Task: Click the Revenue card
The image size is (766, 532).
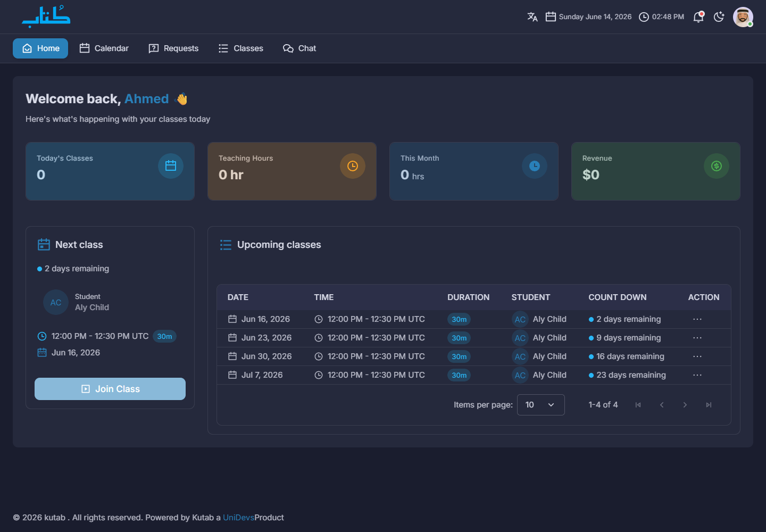Action: [656, 171]
